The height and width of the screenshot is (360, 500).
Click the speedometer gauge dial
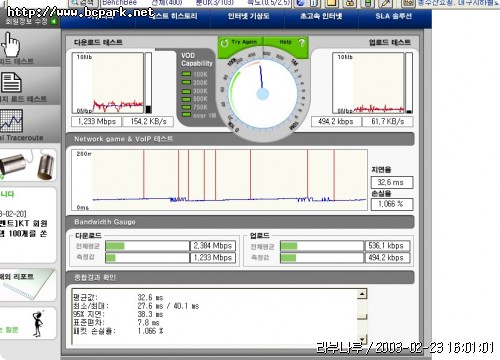263,93
